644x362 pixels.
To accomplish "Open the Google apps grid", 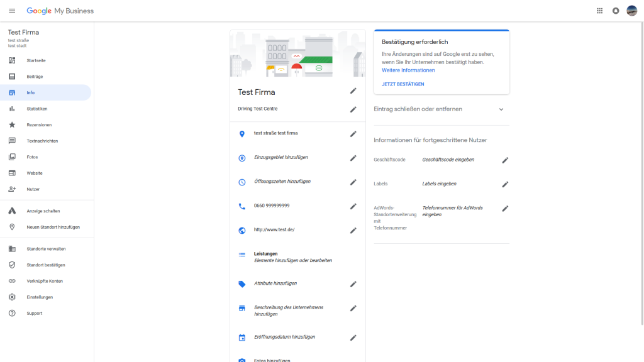I will pos(599,10).
